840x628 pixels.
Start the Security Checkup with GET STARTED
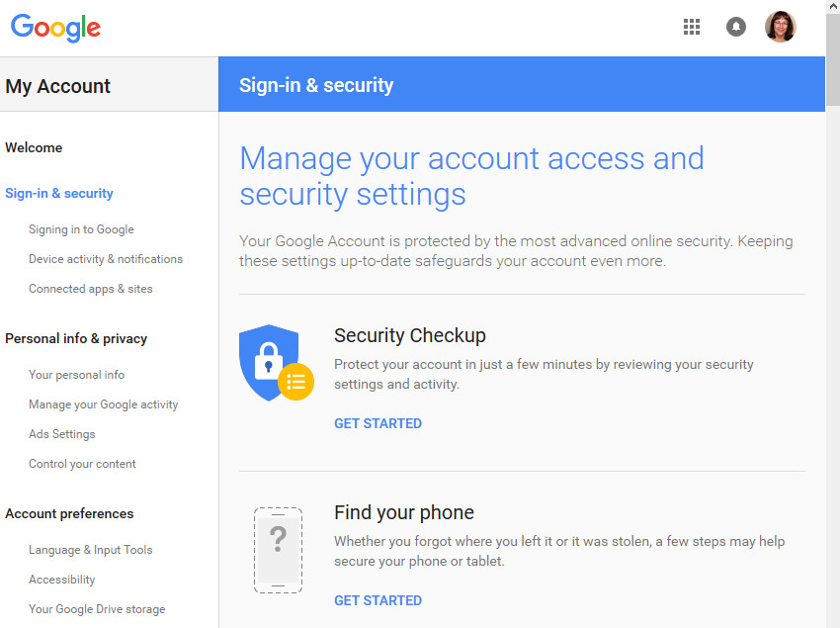click(378, 423)
